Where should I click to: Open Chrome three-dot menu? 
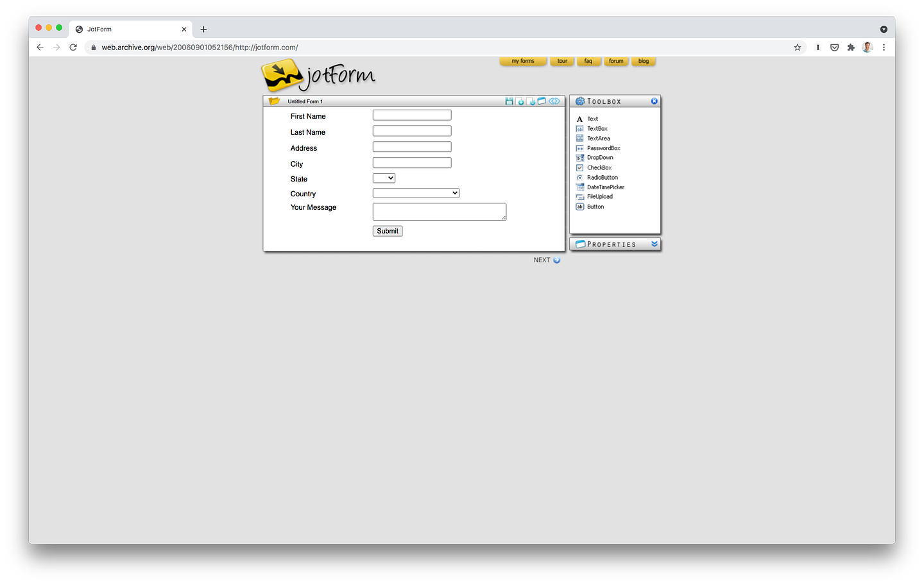884,47
